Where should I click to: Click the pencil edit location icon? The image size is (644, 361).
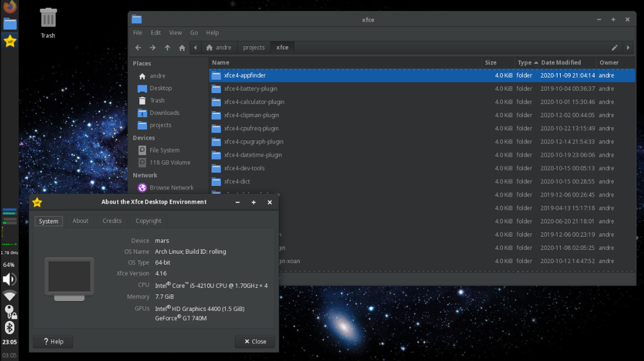coord(614,48)
